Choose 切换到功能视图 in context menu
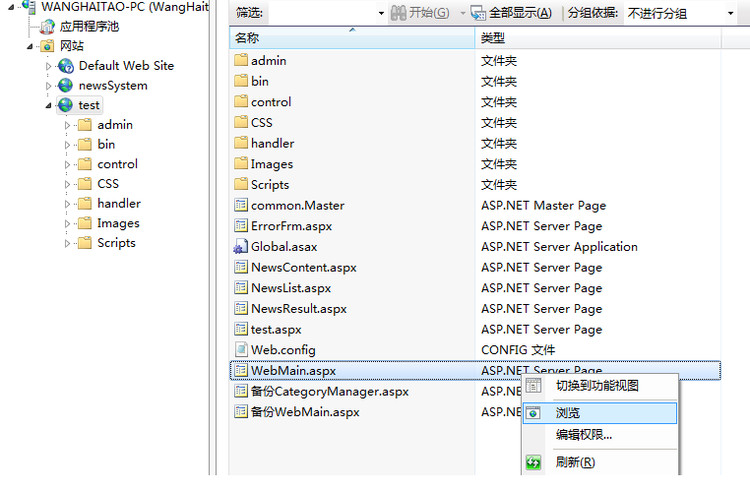Screen dimensions: 750x490 597,386
